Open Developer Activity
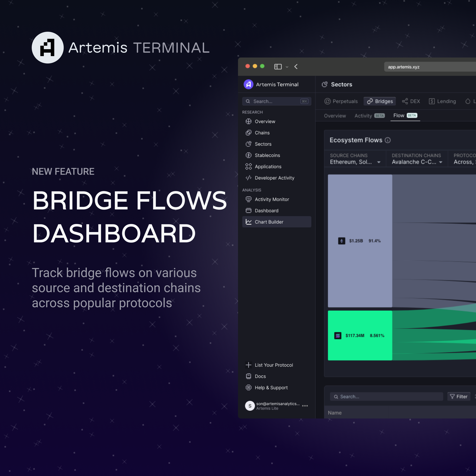 pyautogui.click(x=276, y=178)
